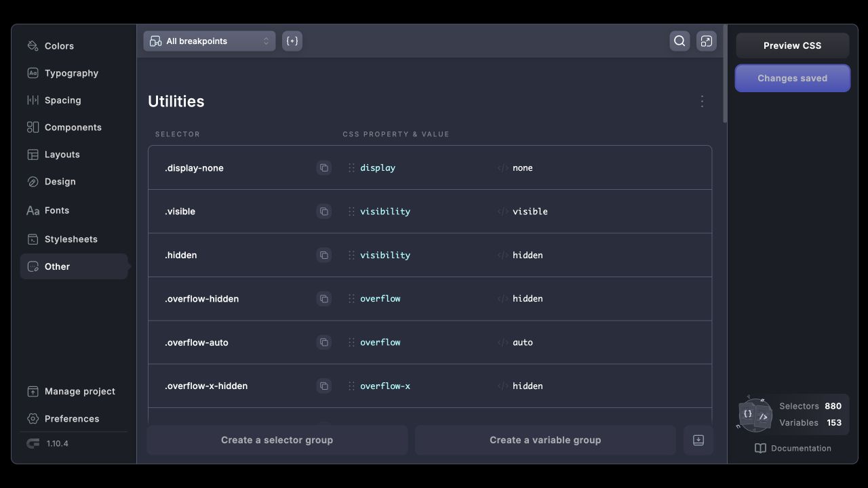The image size is (868, 488).
Task: Select the Other section
Action: tap(73, 266)
